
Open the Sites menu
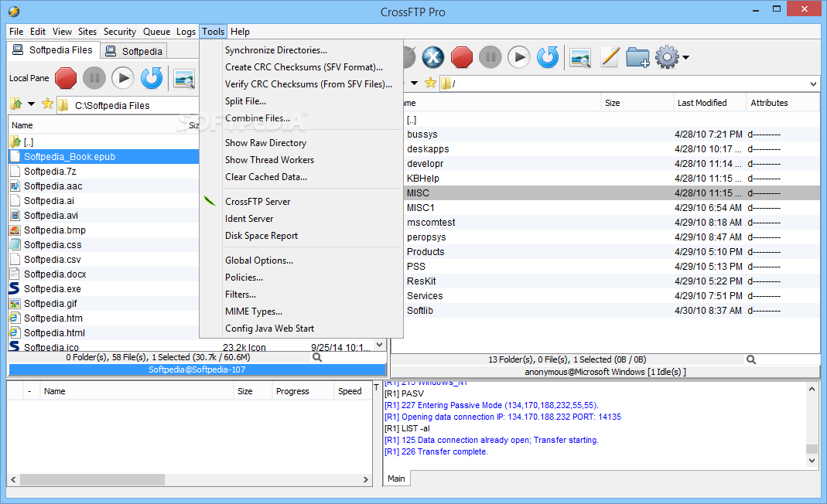[87, 32]
